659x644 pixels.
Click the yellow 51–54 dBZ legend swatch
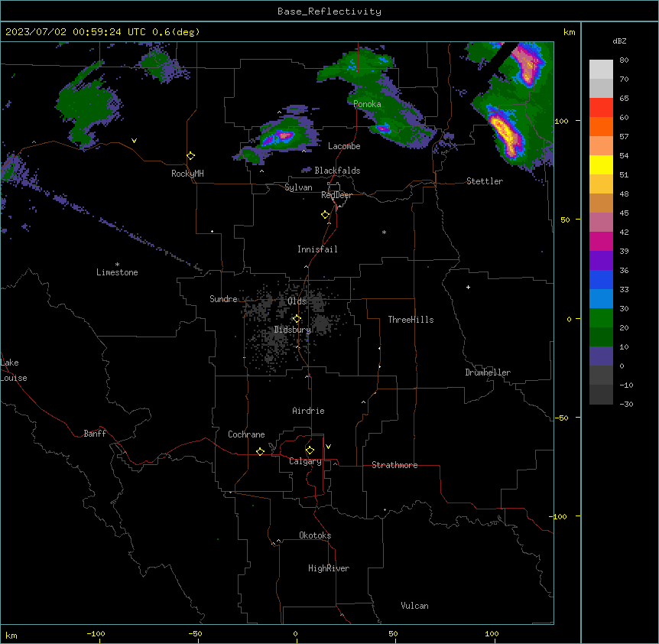coord(601,164)
